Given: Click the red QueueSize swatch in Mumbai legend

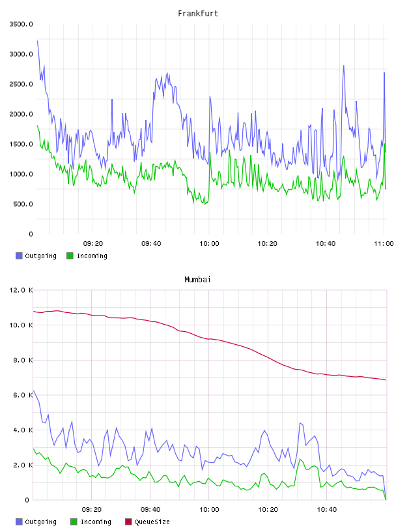Looking at the screenshot, I should point(128,522).
